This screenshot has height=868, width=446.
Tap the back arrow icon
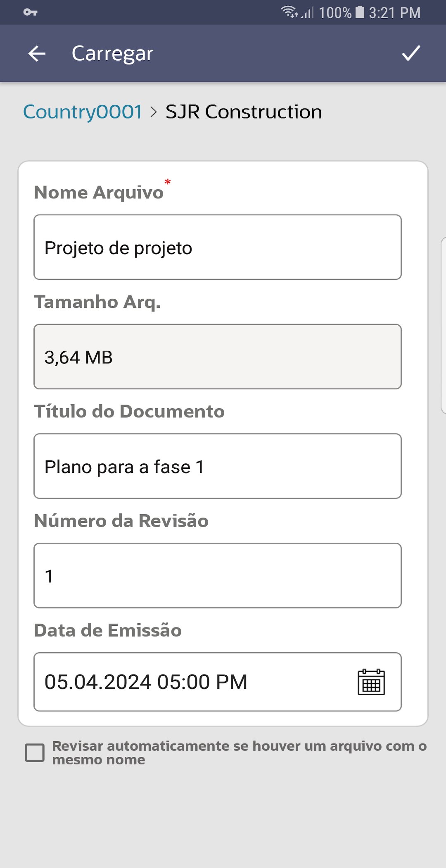(x=37, y=54)
